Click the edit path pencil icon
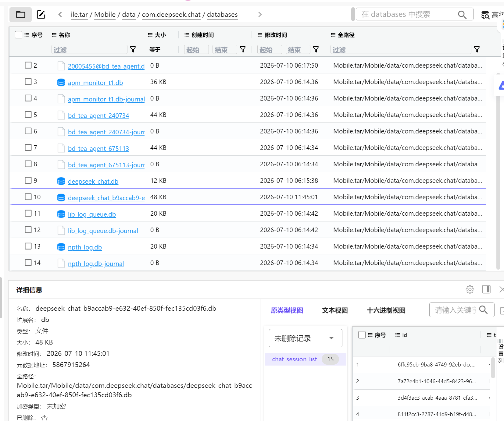Image resolution: width=504 pixels, height=421 pixels. (x=41, y=14)
